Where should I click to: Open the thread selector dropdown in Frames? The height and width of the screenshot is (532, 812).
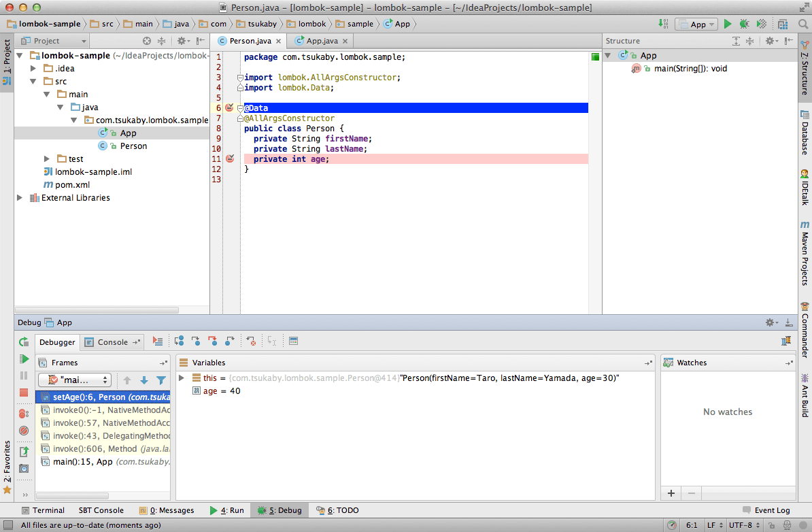(x=75, y=380)
